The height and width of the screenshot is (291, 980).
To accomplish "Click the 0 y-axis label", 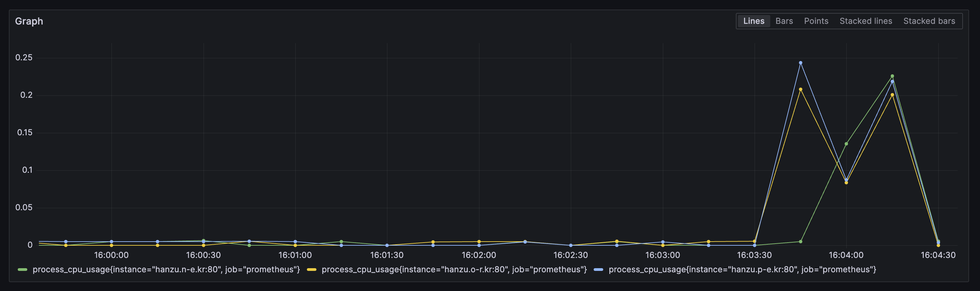I will click(30, 245).
